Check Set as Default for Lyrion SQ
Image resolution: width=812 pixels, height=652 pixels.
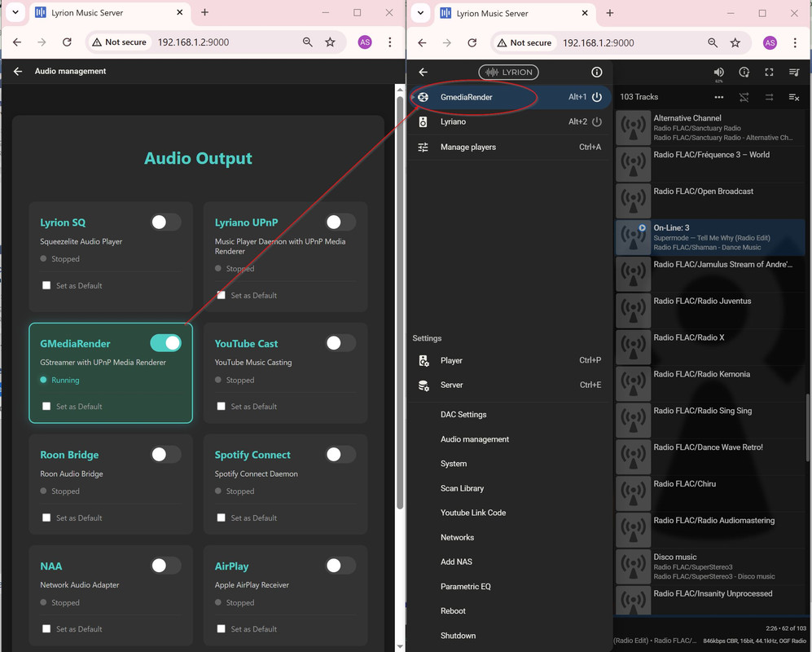click(x=46, y=285)
